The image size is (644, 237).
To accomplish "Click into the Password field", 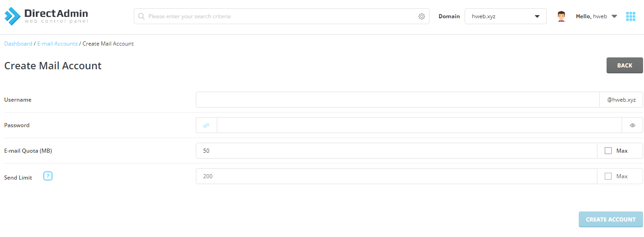I will click(419, 125).
